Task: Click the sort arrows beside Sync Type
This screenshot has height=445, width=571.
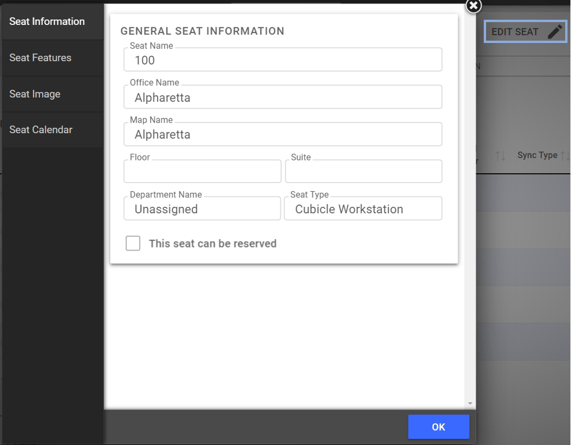Action: [565, 156]
